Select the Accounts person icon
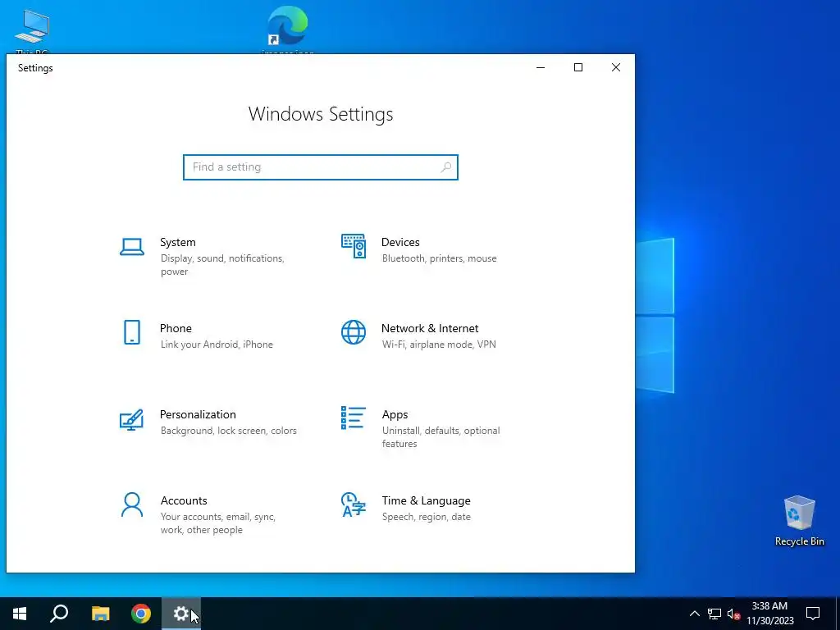The image size is (840, 630). click(x=132, y=504)
